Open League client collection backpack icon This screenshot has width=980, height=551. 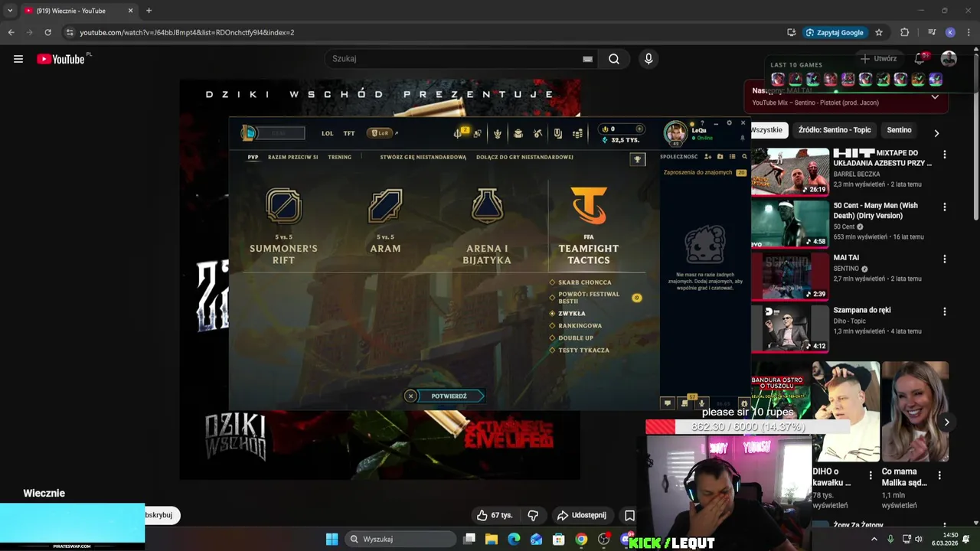tap(518, 133)
